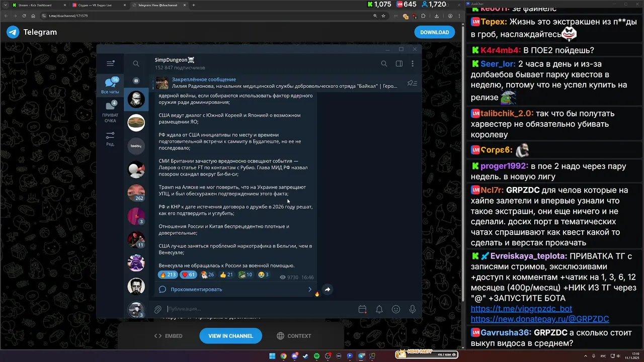644x362 pixels.
Task: Open the vipgrpzdc_bot link in chat
Action: click(x=521, y=309)
